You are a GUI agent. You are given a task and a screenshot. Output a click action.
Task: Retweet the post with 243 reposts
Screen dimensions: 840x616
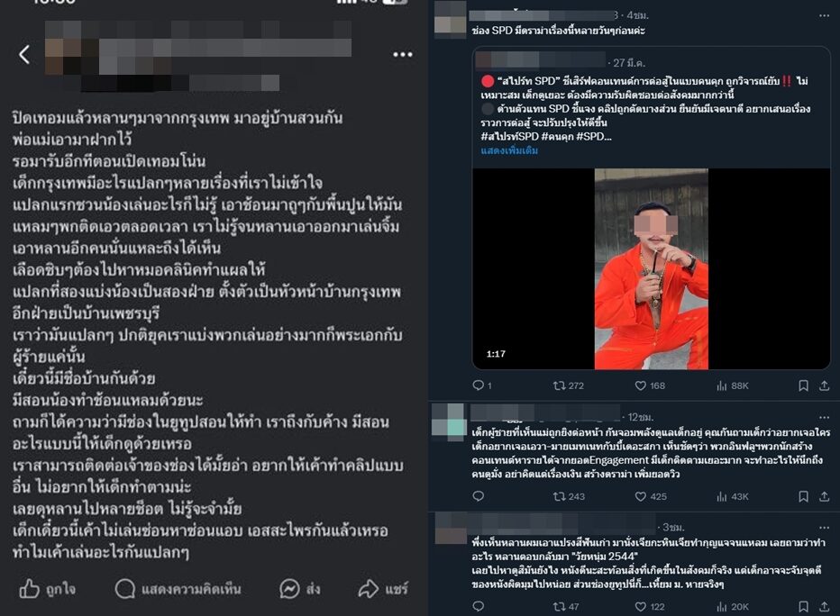tap(568, 496)
